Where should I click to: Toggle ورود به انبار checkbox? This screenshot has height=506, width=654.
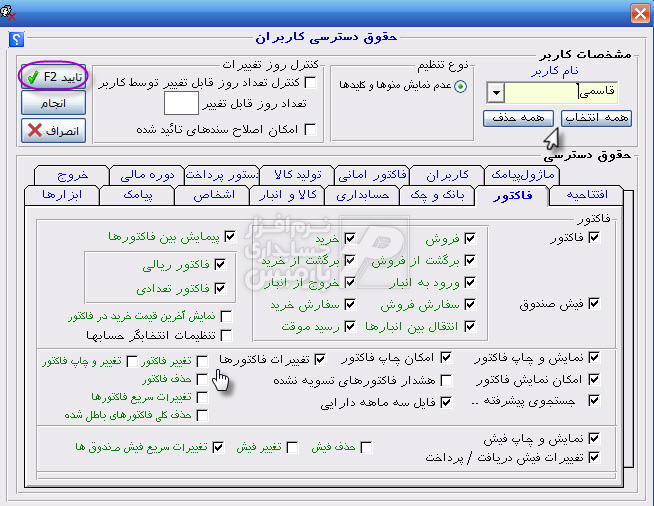[470, 282]
